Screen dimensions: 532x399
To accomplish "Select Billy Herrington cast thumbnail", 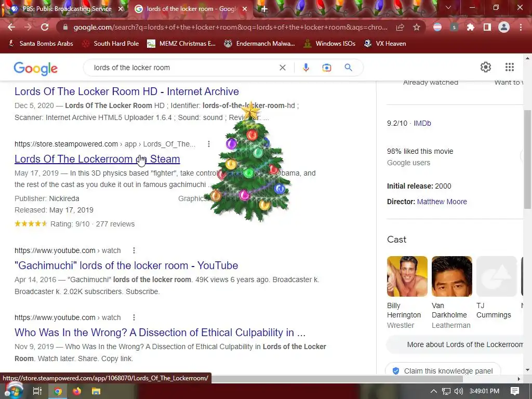I will tap(407, 276).
